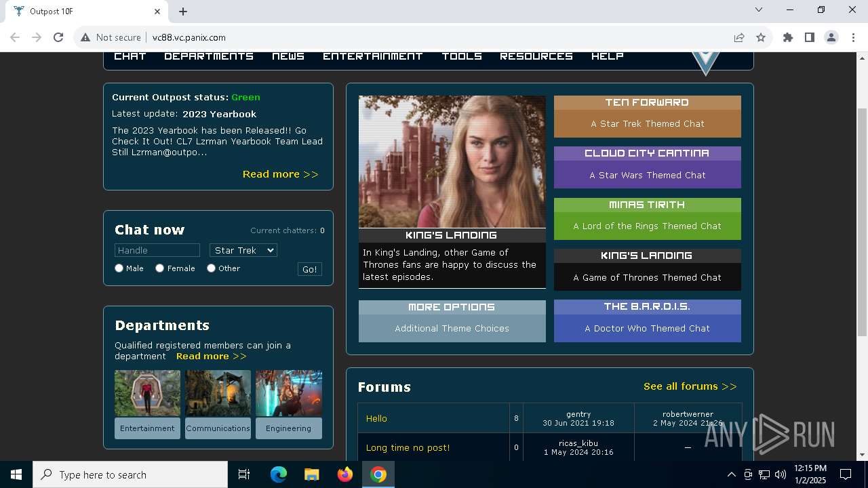Open the Chrome three-dot menu
The width and height of the screenshot is (868, 488).
853,37
